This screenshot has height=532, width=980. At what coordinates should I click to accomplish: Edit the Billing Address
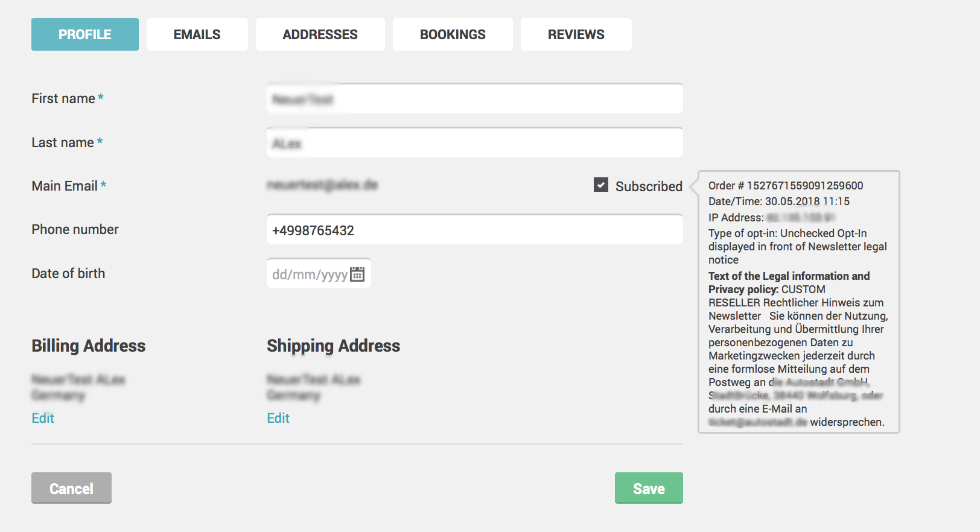[43, 418]
